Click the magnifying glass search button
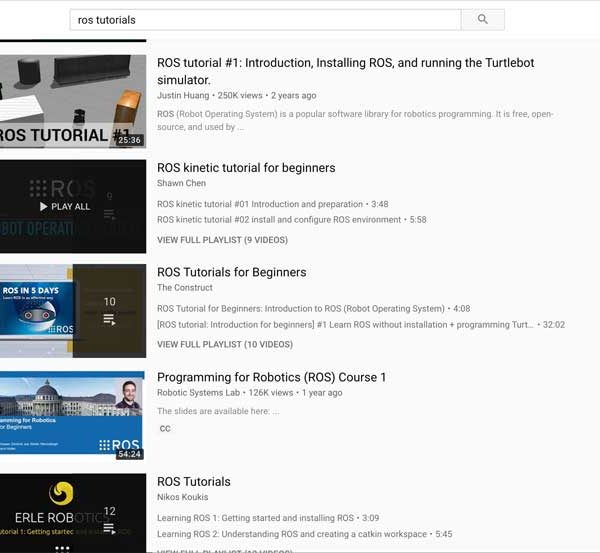Image resolution: width=600 pixels, height=553 pixels. click(x=483, y=20)
